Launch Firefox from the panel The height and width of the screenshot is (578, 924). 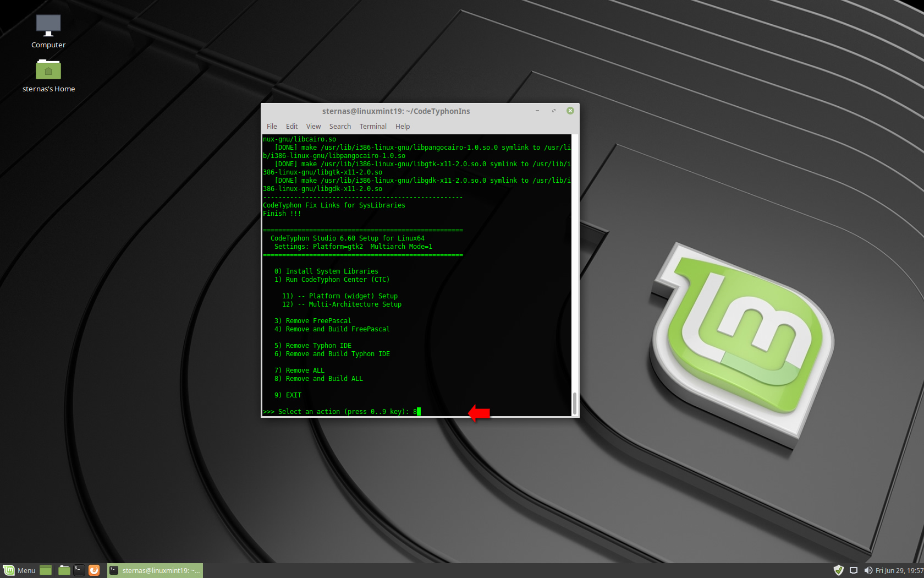[94, 570]
